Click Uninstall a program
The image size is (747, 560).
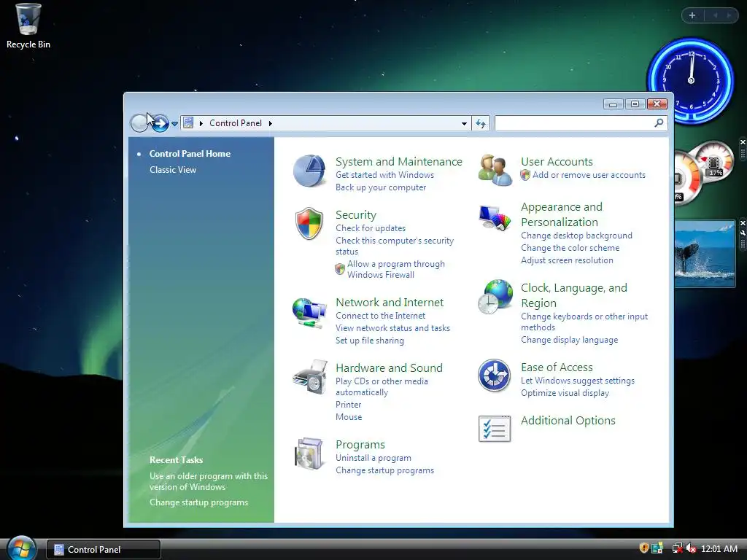[x=373, y=458]
